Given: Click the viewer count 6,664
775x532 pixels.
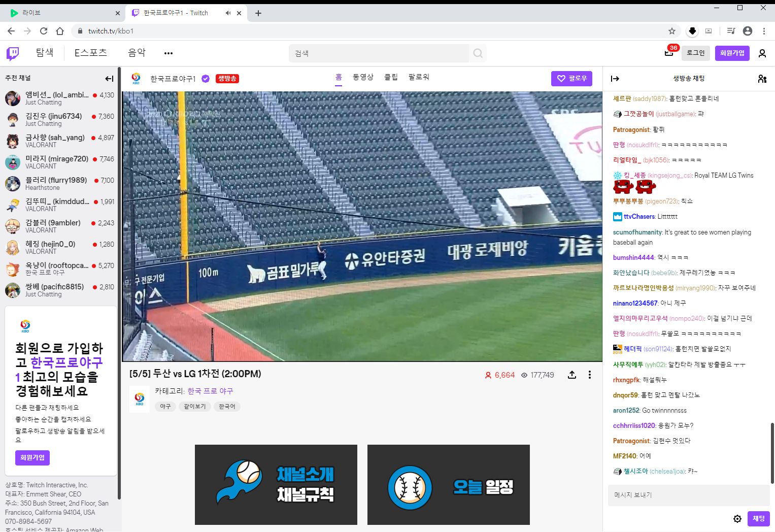Looking at the screenshot, I should [x=500, y=375].
